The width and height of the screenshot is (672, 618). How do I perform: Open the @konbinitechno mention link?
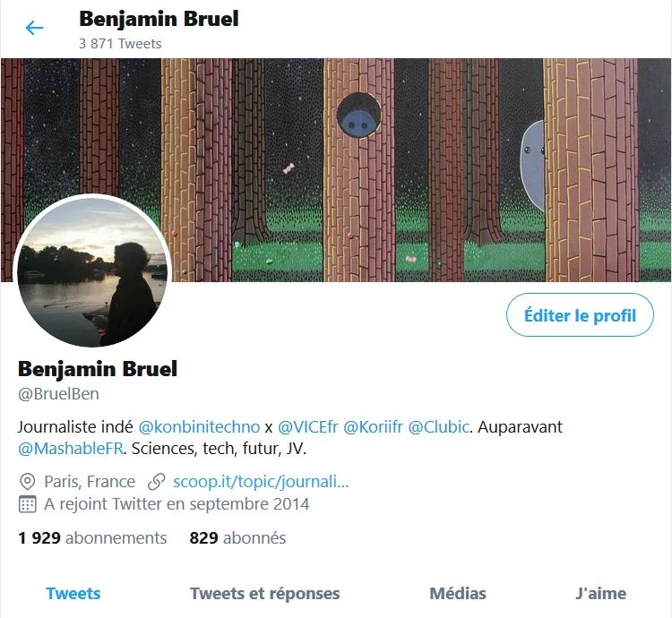click(x=199, y=427)
